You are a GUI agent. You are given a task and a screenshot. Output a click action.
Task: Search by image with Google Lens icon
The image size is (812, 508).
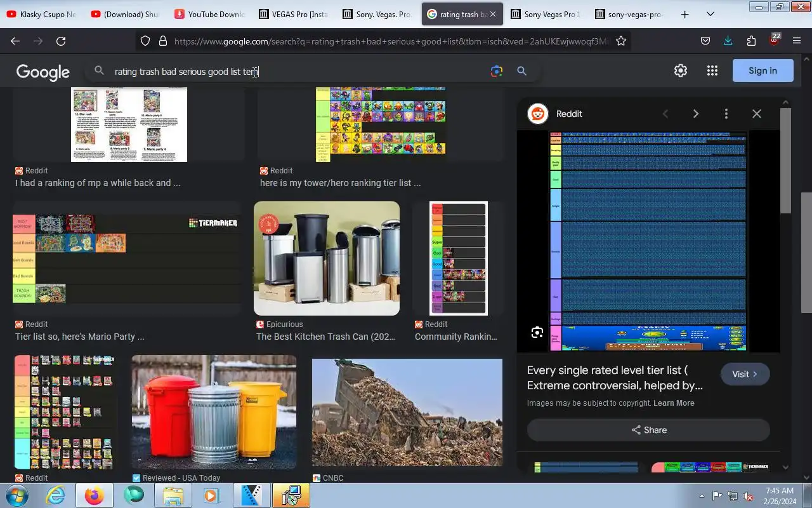click(x=497, y=71)
